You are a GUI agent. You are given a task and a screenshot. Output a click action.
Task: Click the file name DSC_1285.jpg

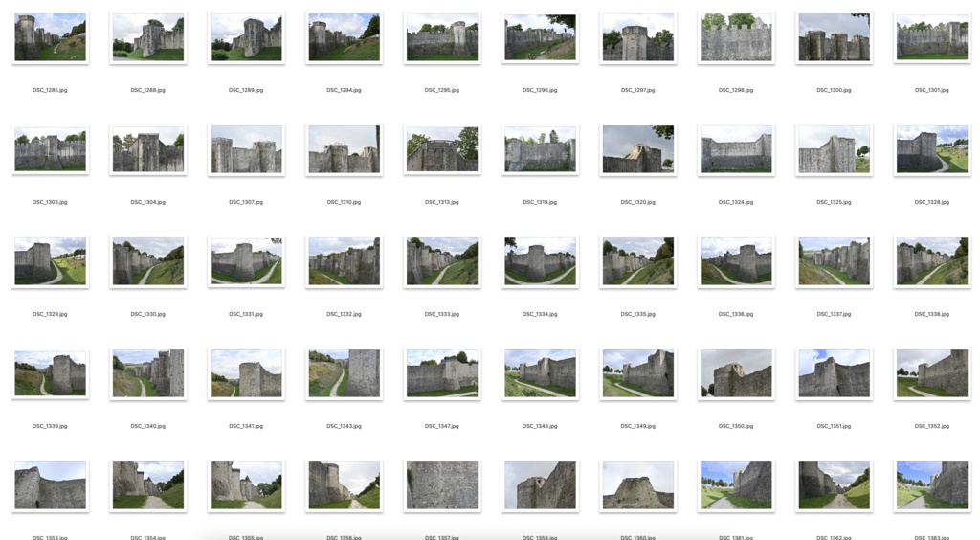tap(50, 91)
